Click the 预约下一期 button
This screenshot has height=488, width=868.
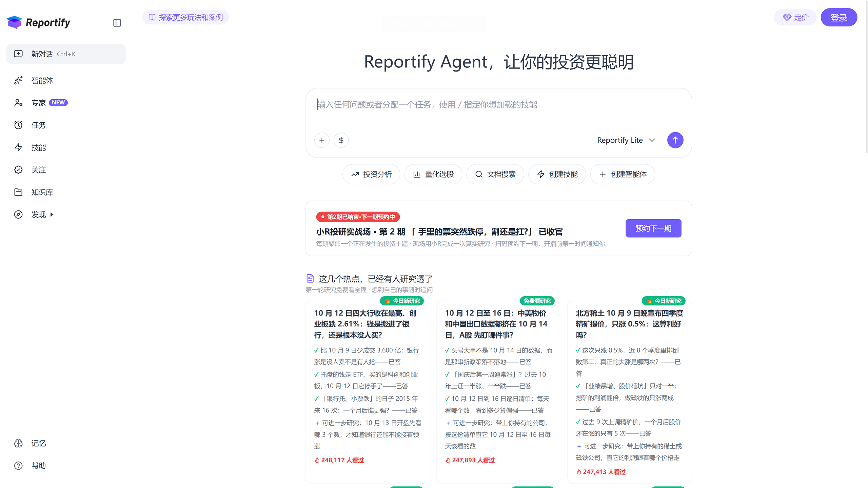[653, 228]
